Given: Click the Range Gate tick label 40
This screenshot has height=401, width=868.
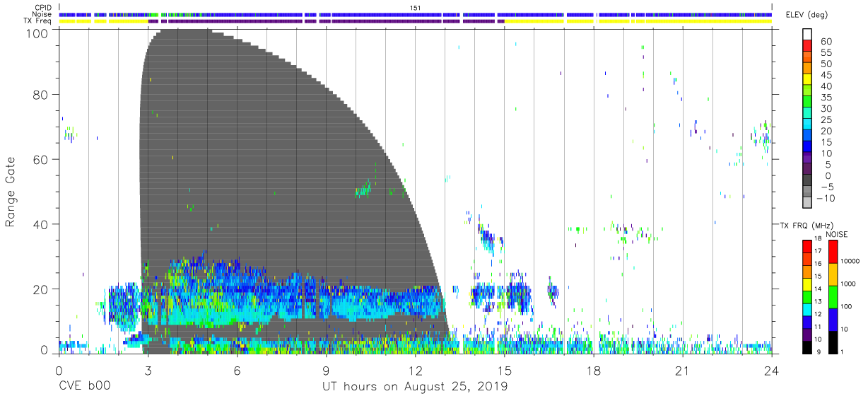Looking at the screenshot, I should tap(42, 224).
